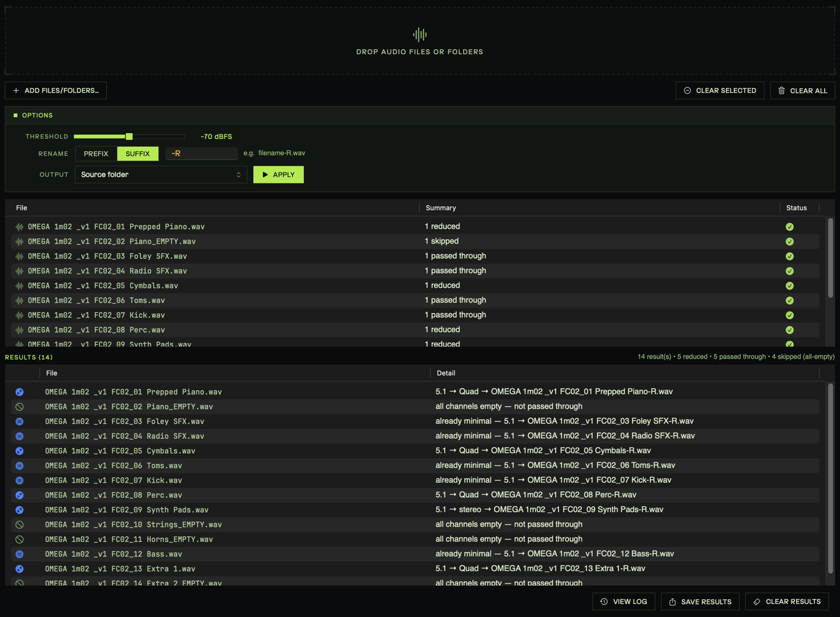Click the drop audio files area
840x617 pixels.
(419, 41)
